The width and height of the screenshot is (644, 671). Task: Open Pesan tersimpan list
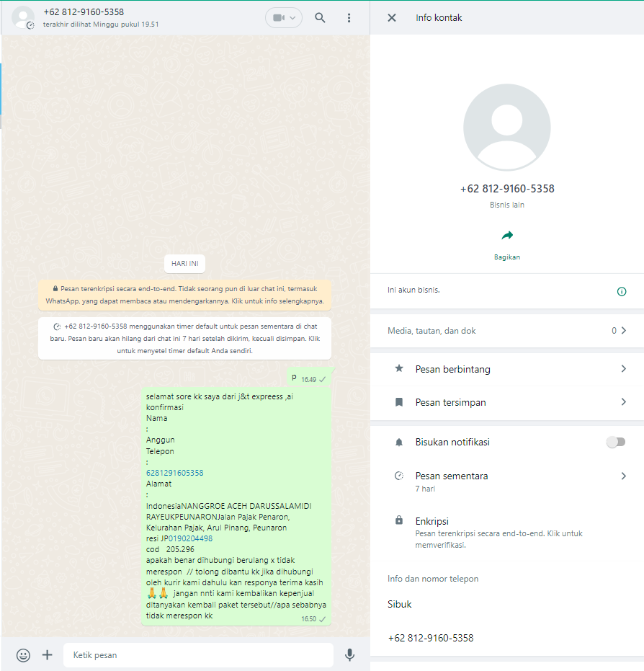click(x=507, y=402)
